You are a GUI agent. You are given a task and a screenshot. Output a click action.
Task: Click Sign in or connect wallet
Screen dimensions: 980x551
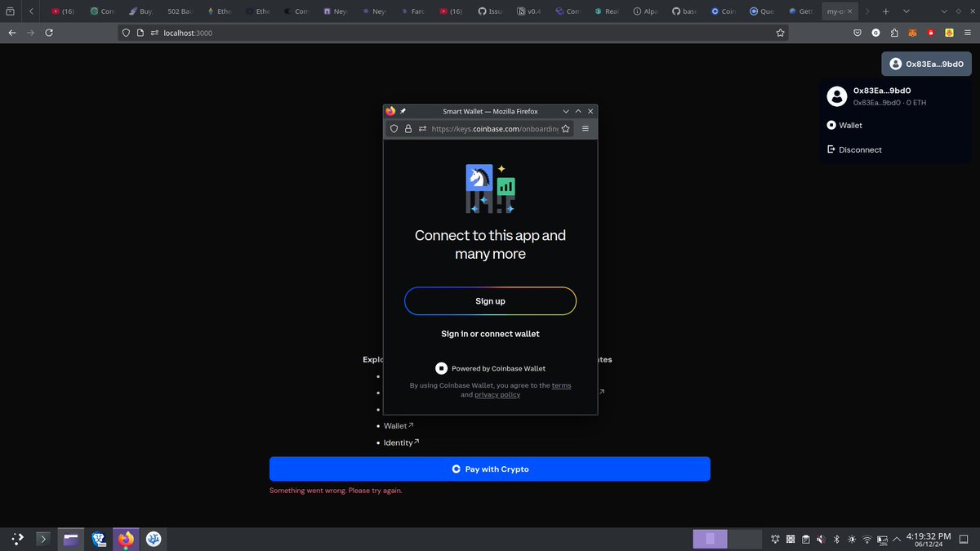[490, 334]
